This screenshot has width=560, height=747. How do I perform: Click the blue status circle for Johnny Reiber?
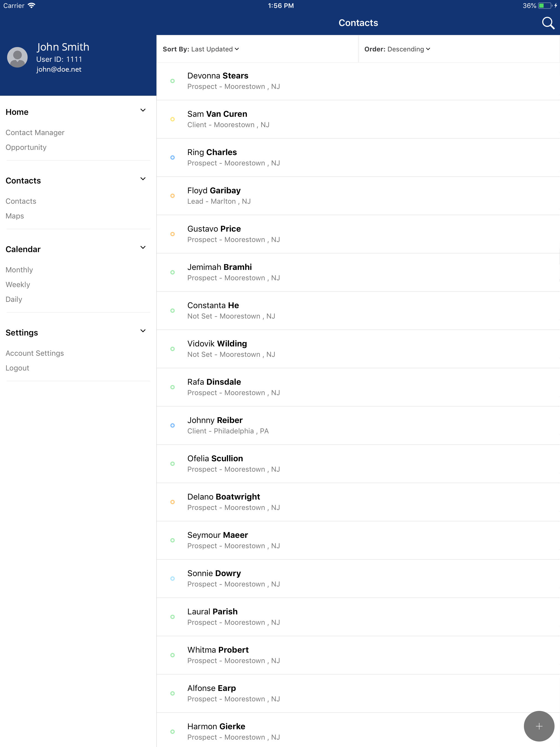pos(172,425)
